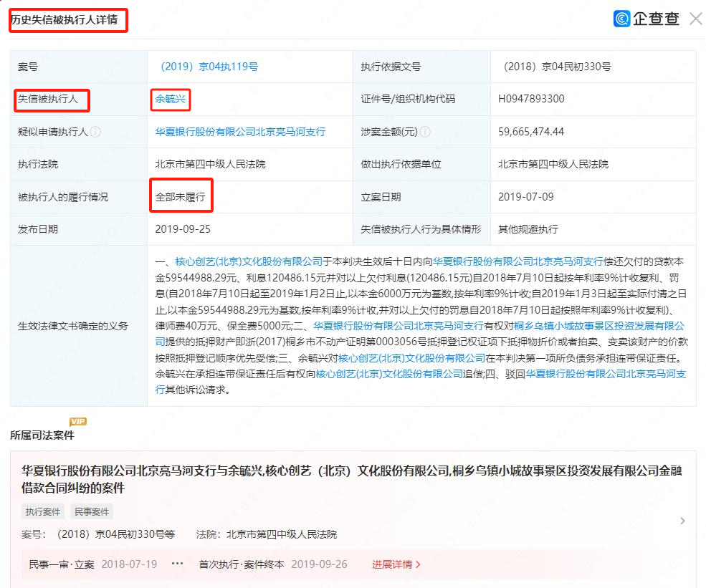
Task: Close the detail dialog with X
Action: pos(696,19)
